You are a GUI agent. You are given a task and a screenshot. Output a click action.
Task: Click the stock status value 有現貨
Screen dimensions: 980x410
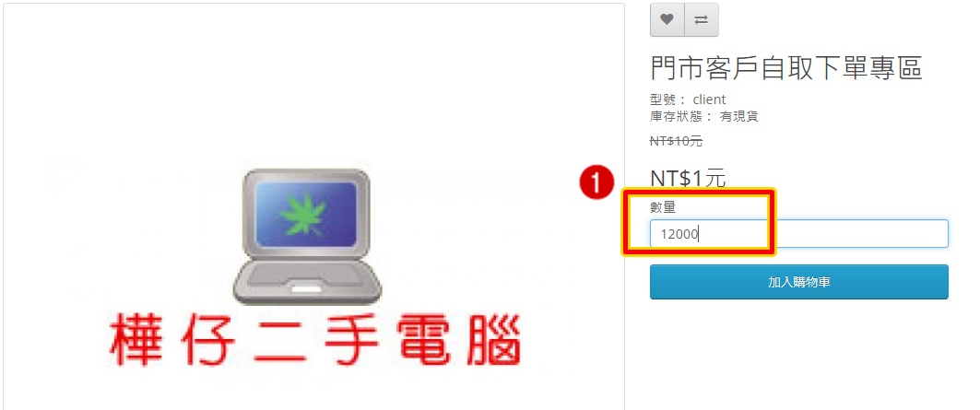[x=739, y=116]
